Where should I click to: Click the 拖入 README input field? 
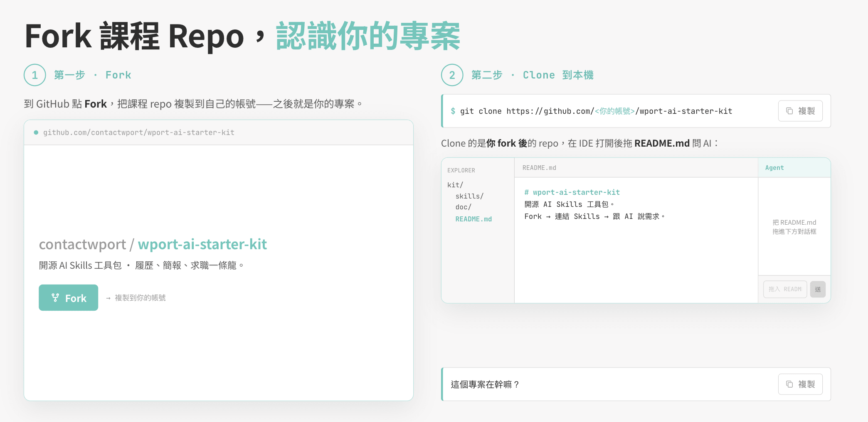(785, 289)
